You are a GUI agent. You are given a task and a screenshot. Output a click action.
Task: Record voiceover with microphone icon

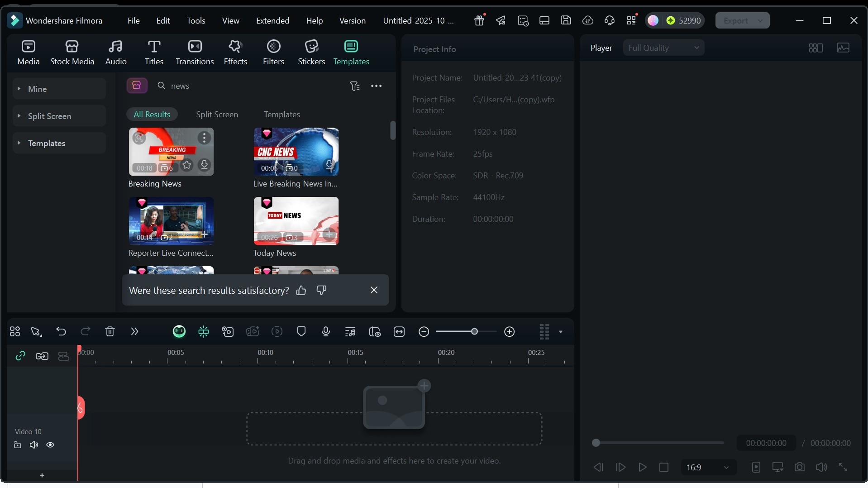[326, 332]
